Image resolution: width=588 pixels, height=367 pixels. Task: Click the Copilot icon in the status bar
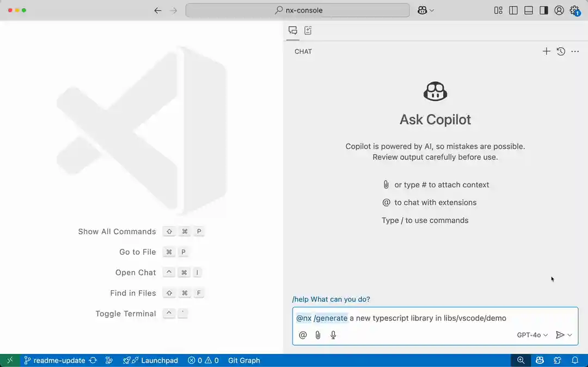pyautogui.click(x=539, y=360)
